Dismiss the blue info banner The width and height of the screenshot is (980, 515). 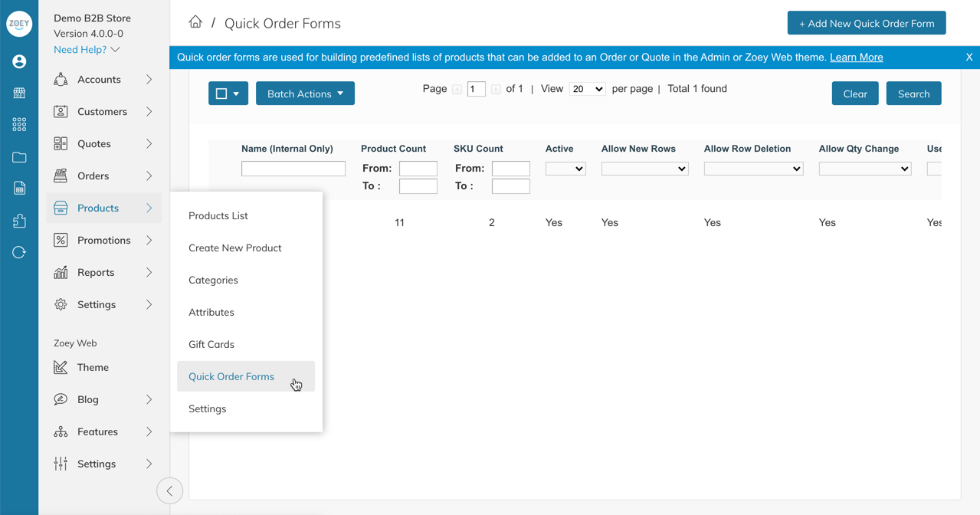[969, 57]
